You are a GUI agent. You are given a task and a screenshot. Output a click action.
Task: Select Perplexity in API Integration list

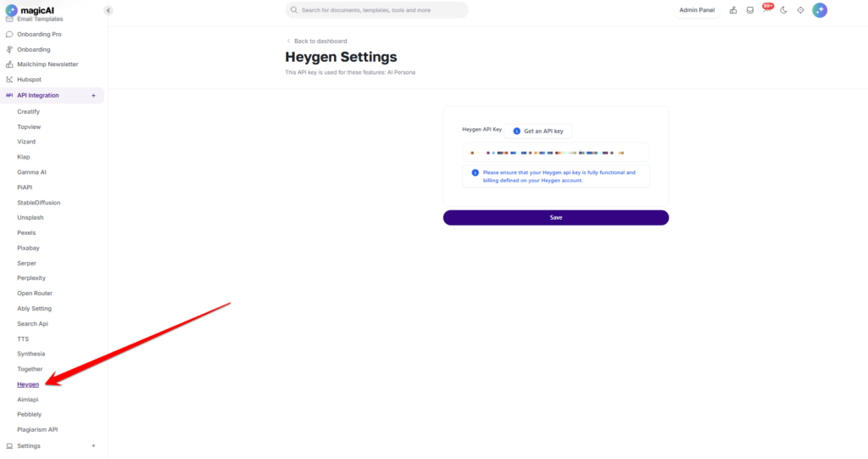[x=31, y=277]
